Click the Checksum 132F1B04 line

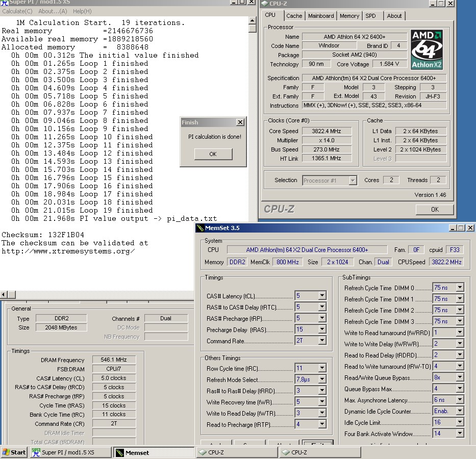tap(43, 235)
